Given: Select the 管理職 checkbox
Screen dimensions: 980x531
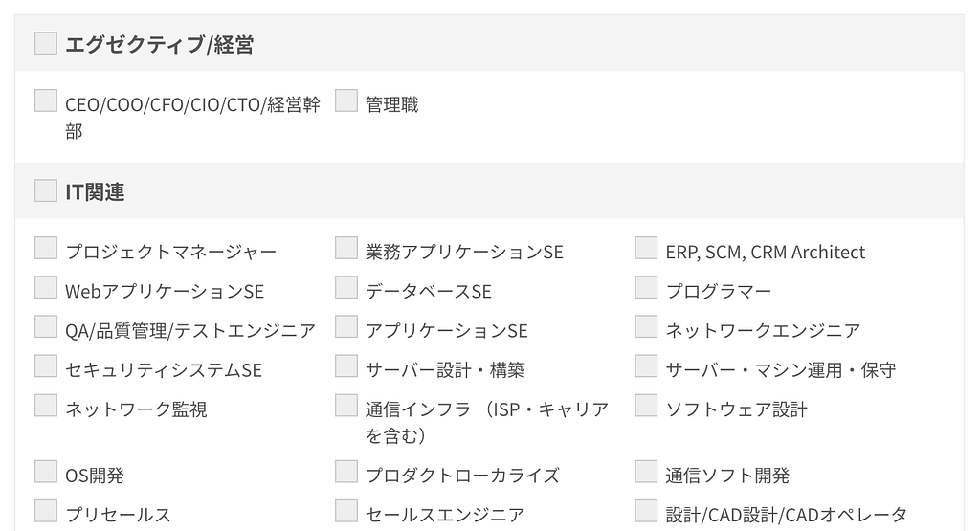Looking at the screenshot, I should 346,100.
